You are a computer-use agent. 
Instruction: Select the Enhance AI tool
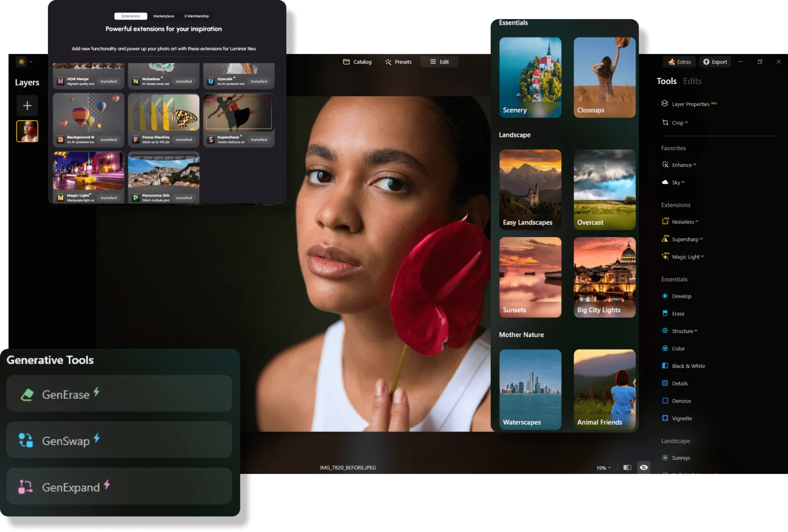pyautogui.click(x=681, y=165)
